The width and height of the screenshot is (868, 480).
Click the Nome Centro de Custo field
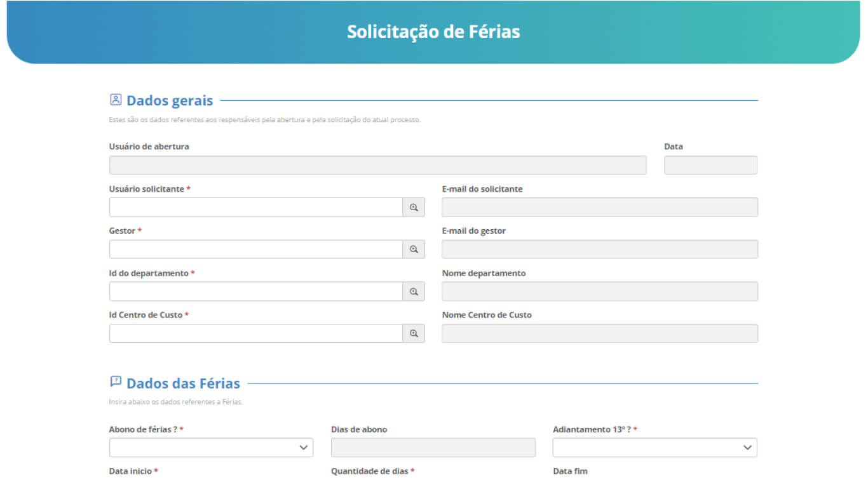tap(599, 334)
